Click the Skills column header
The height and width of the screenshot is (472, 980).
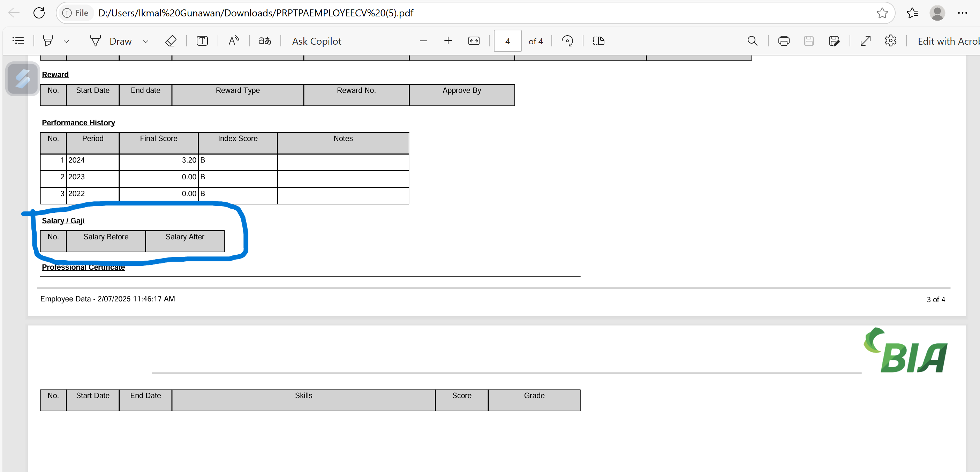303,400
